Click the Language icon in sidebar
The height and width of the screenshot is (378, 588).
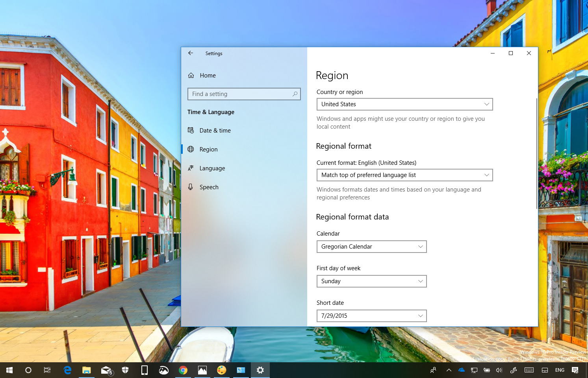click(191, 168)
